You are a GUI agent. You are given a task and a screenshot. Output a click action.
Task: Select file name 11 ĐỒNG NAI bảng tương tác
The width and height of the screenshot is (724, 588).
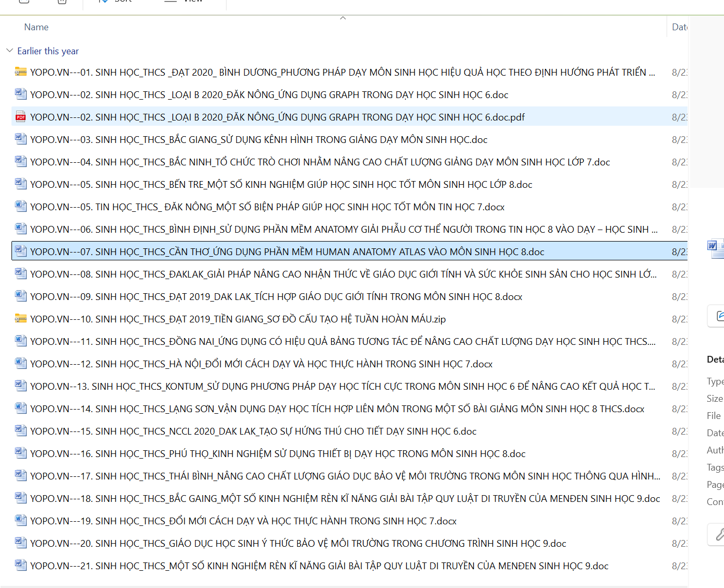pos(343,341)
